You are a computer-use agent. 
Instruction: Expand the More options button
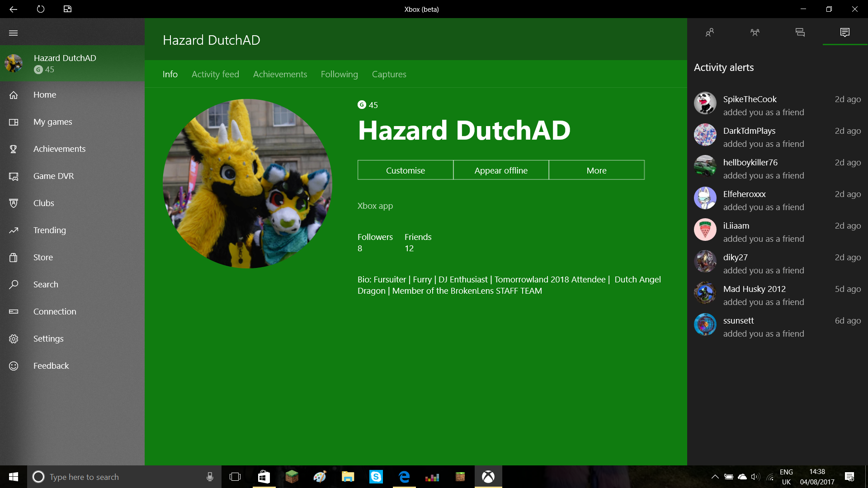pos(597,170)
